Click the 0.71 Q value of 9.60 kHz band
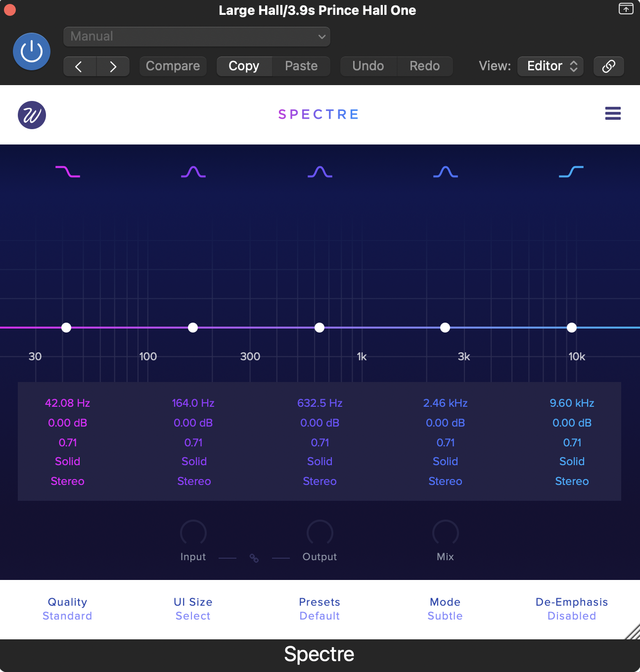This screenshot has width=640, height=672. click(572, 443)
